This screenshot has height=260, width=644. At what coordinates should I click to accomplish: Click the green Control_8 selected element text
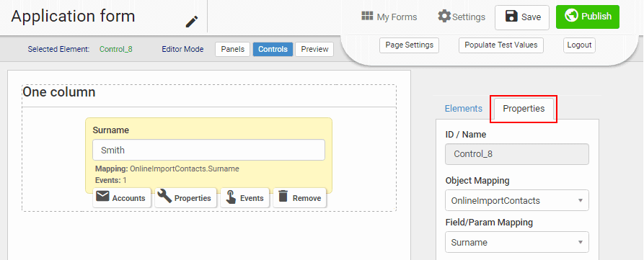[116, 49]
